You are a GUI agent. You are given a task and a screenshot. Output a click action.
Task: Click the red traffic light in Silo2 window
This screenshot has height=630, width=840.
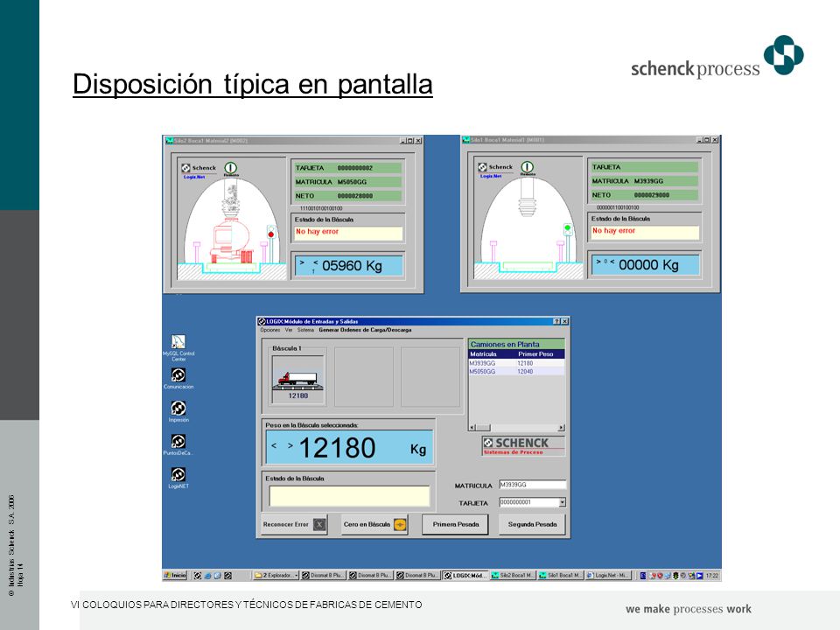click(x=271, y=232)
